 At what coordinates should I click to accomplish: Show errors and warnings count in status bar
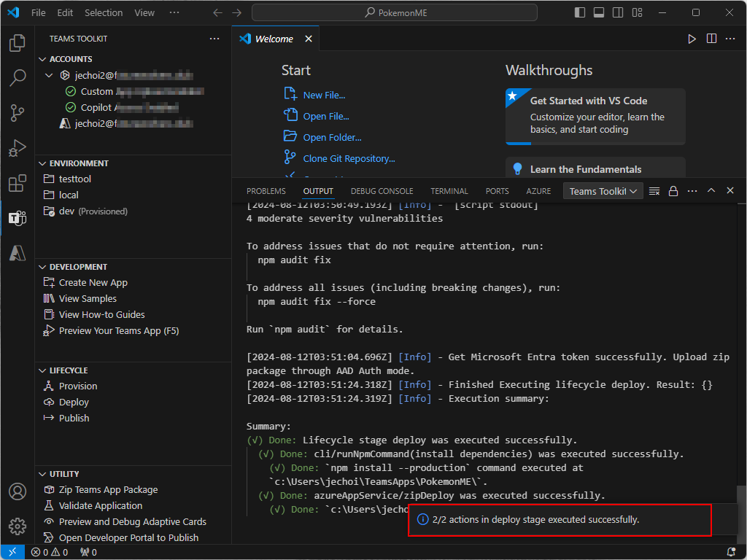click(x=50, y=552)
